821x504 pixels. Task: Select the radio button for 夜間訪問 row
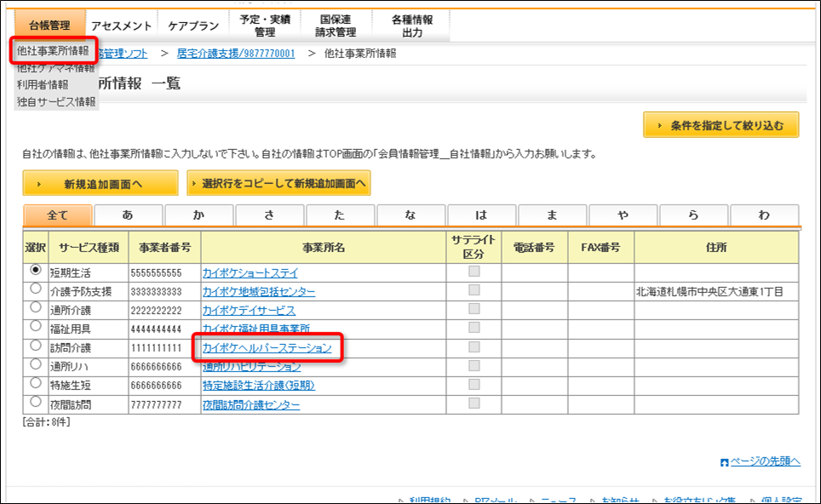[x=36, y=402]
